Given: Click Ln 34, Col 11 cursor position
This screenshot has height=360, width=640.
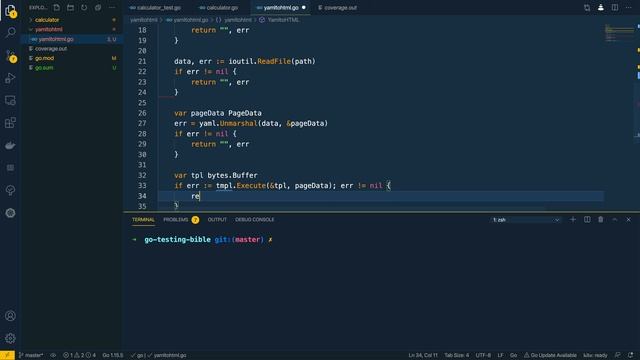Looking at the screenshot, I should coord(423,355).
